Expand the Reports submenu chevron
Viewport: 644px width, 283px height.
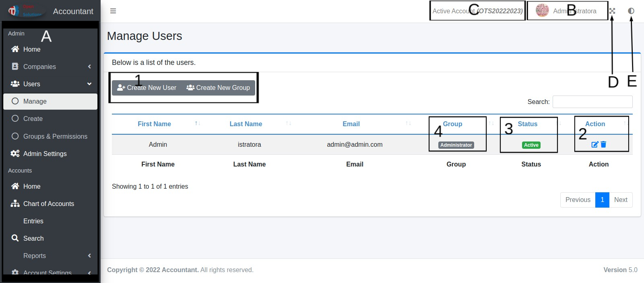[89, 256]
